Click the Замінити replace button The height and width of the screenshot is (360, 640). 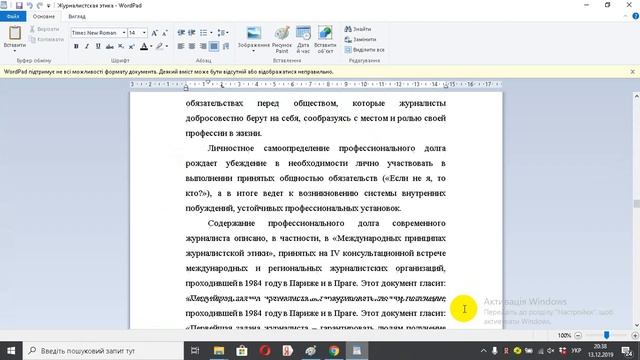coord(360,39)
